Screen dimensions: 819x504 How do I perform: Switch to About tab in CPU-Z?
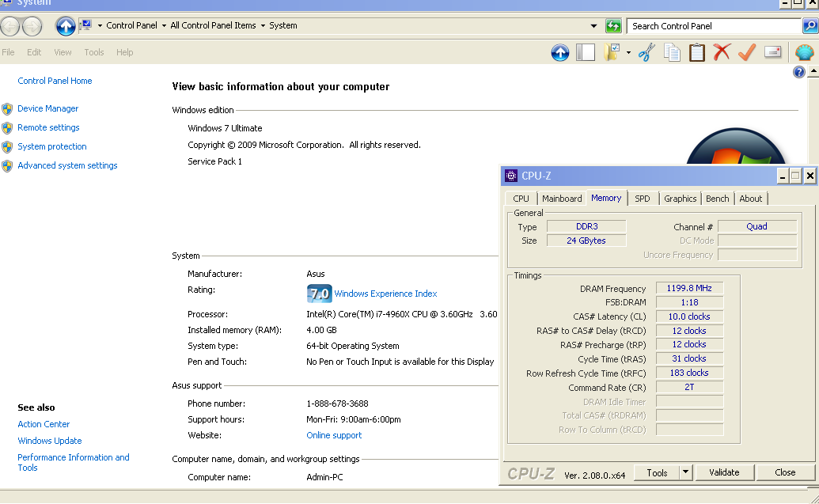click(751, 199)
